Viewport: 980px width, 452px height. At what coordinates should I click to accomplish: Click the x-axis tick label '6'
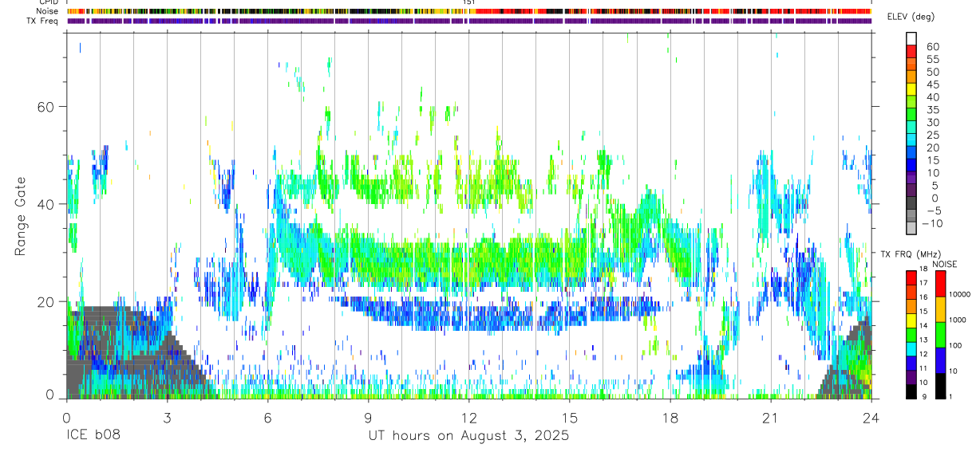point(267,418)
